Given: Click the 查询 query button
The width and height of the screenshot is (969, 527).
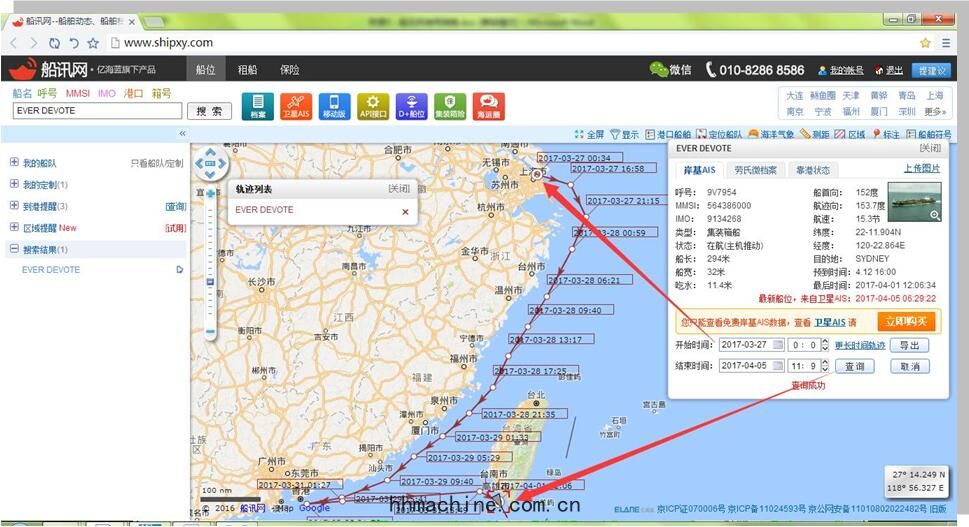Looking at the screenshot, I should point(855,366).
